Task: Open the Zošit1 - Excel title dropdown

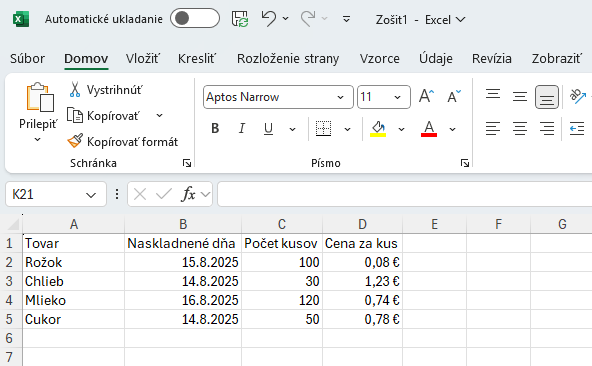Action: point(460,19)
